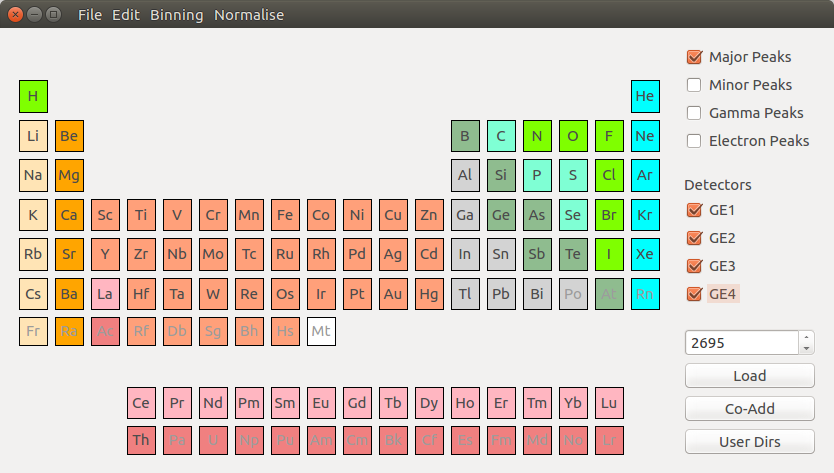Pick the Magnesium (Mg) element tile
Image resolution: width=834 pixels, height=473 pixels.
point(69,175)
